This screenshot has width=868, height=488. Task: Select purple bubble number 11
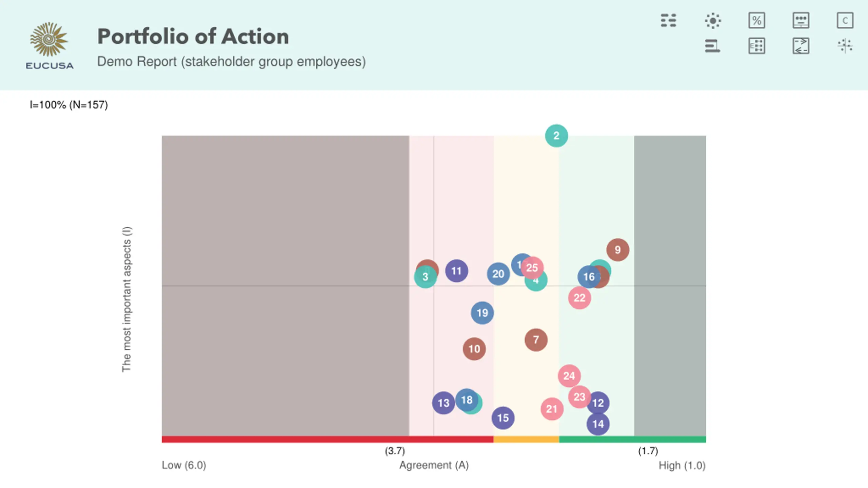[x=457, y=271]
